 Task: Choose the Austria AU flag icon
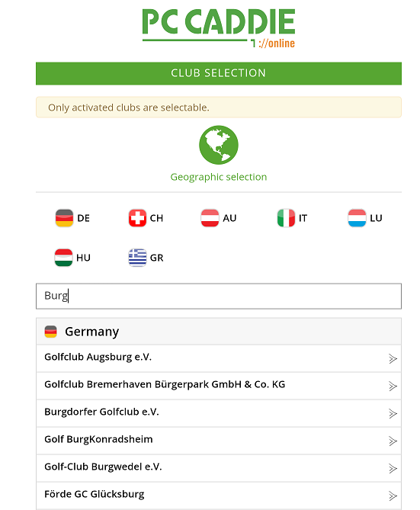point(210,218)
